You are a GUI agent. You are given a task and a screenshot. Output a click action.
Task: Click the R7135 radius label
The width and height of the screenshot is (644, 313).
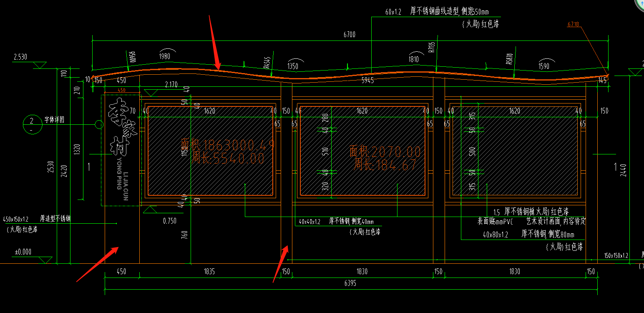pos(431,47)
